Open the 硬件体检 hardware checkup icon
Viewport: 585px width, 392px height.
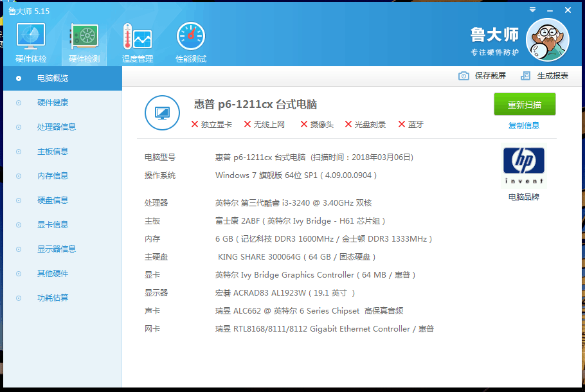(x=31, y=42)
